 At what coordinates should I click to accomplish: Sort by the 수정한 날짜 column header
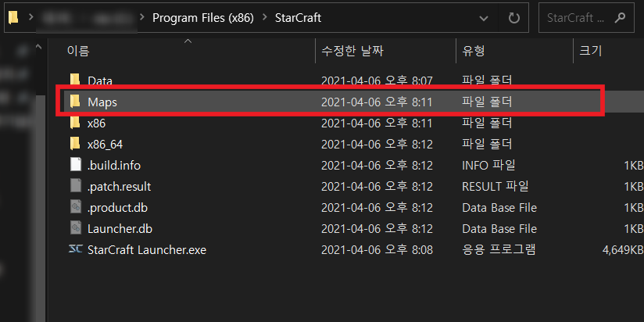pyautogui.click(x=352, y=51)
